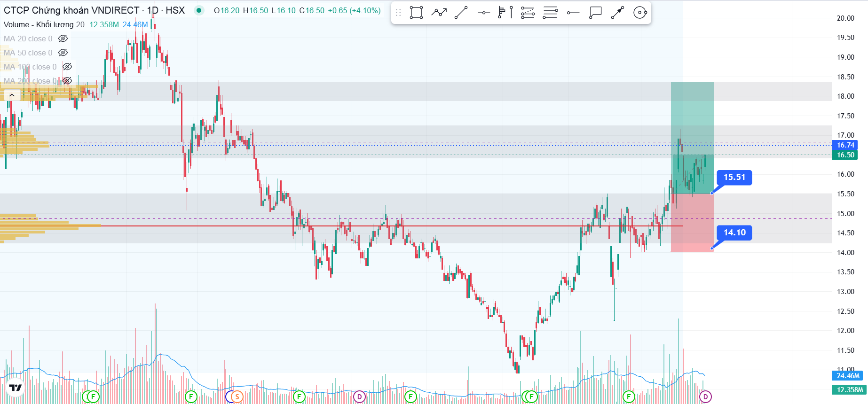The image size is (868, 404).
Task: Click the MA 20 close legend label
Action: [28, 39]
